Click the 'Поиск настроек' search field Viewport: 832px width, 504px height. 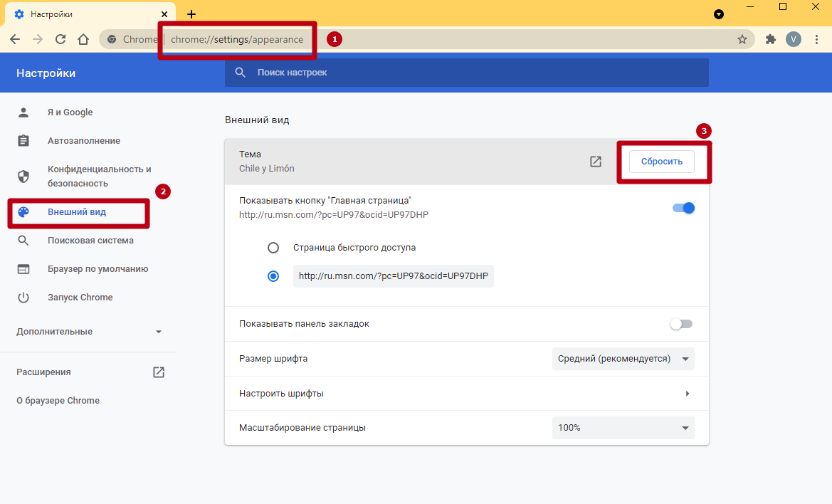(466, 73)
